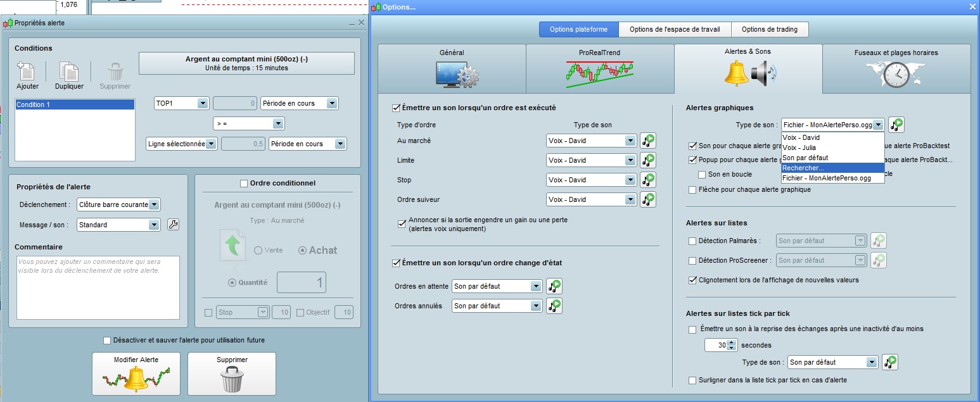The image size is (980, 402).
Task: Toggle Émettre un son lorsqu'un ordre change d'état
Action: click(x=397, y=263)
